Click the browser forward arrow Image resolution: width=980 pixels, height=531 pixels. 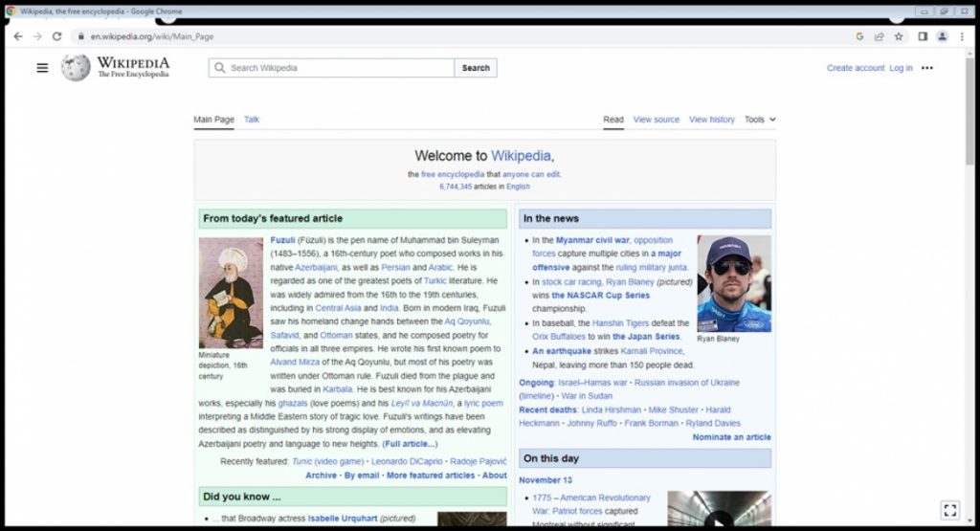37,36
